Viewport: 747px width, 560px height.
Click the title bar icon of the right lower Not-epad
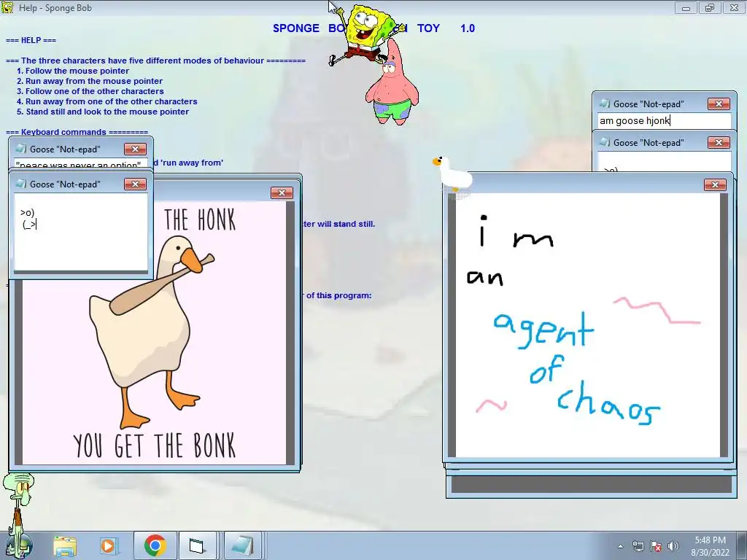(605, 142)
